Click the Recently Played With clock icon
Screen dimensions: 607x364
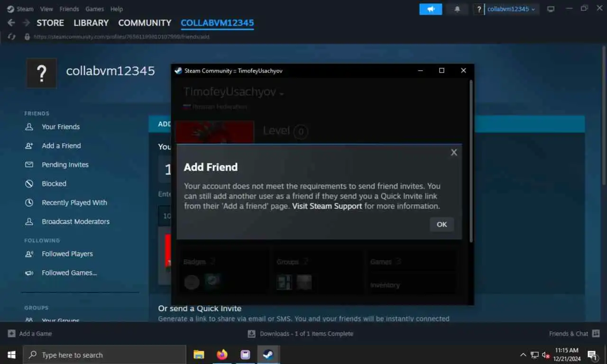(x=29, y=202)
